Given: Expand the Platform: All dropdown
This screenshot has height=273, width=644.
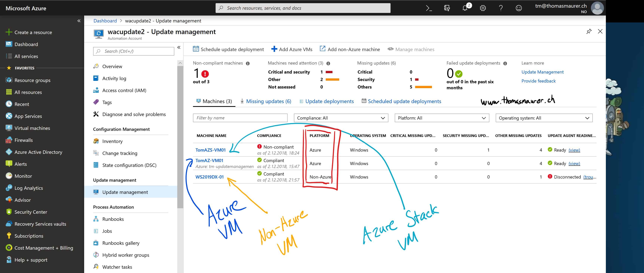Looking at the screenshot, I should tap(442, 118).
